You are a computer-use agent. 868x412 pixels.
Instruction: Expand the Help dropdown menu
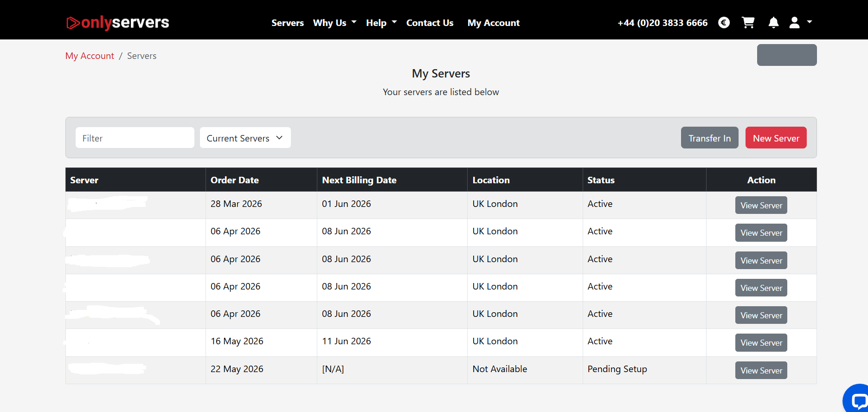coord(381,23)
